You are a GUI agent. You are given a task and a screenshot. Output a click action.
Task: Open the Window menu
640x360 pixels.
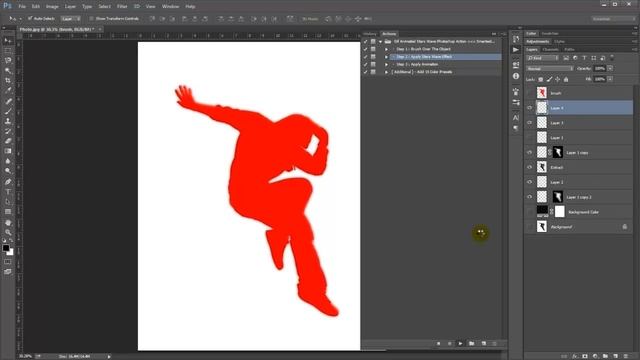pyautogui.click(x=170, y=7)
